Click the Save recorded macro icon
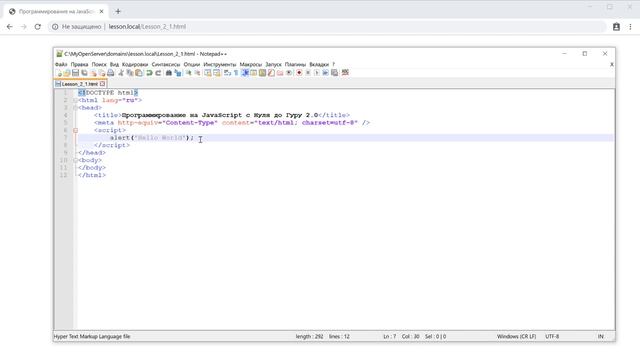 click(x=334, y=73)
